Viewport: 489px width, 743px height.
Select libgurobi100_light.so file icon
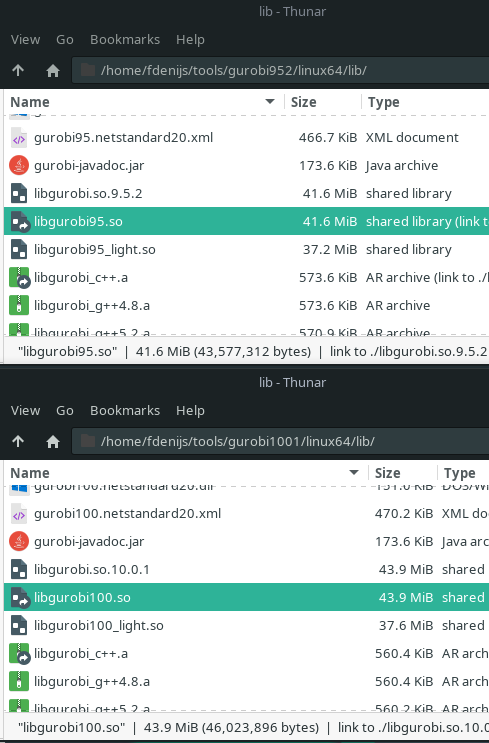(19, 625)
